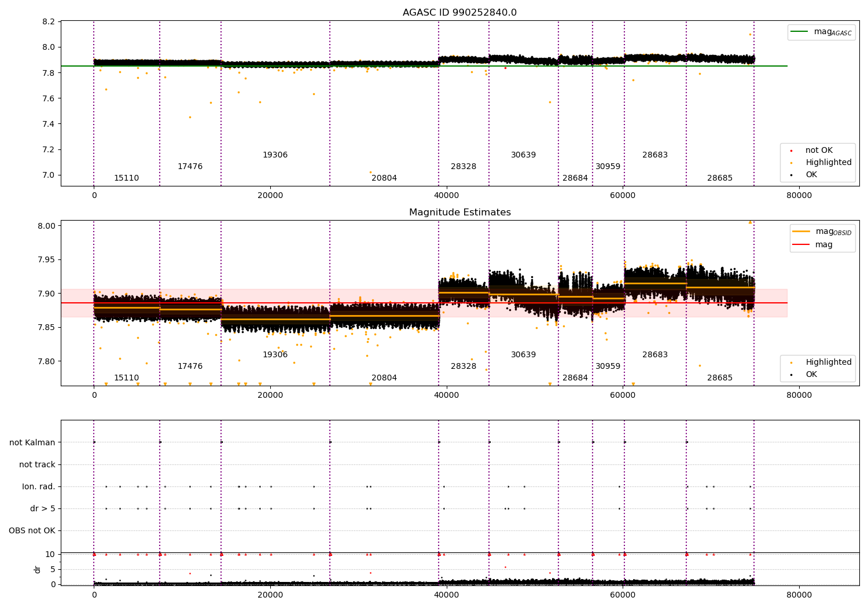Click 'Highlighted' in the Magnitude Estimates legend

click(829, 362)
